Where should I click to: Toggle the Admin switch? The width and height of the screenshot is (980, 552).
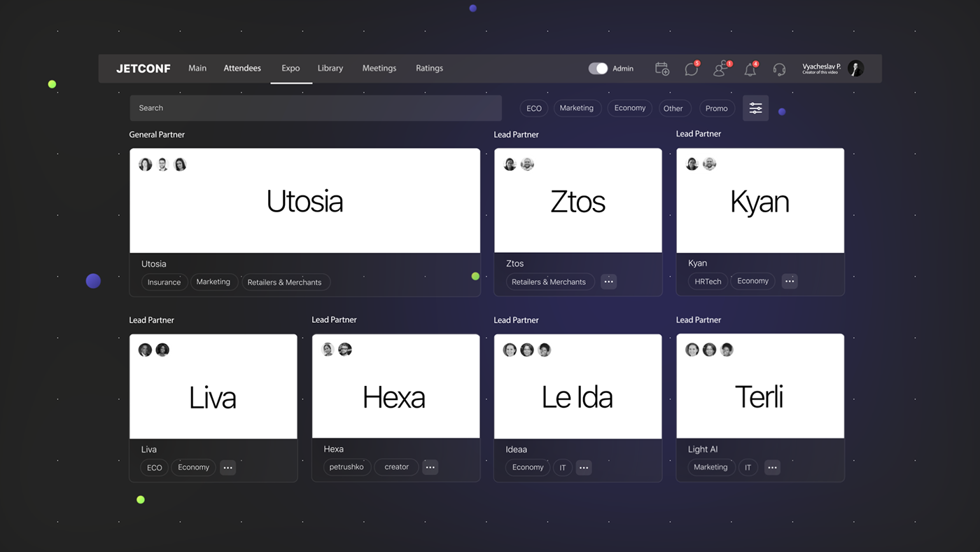pos(598,69)
